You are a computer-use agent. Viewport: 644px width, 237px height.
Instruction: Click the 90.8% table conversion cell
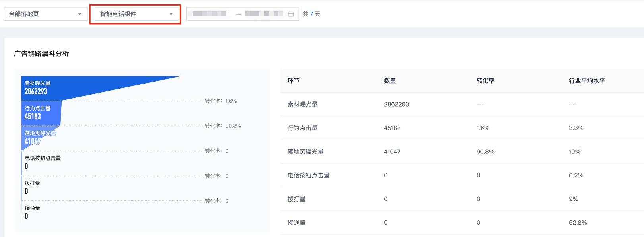[485, 152]
